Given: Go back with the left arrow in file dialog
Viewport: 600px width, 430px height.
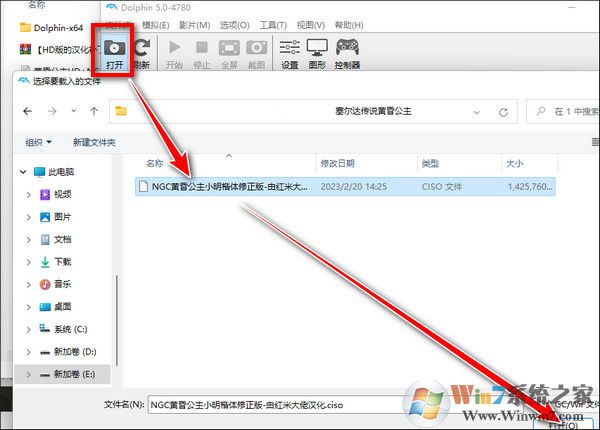Looking at the screenshot, I should click(28, 111).
